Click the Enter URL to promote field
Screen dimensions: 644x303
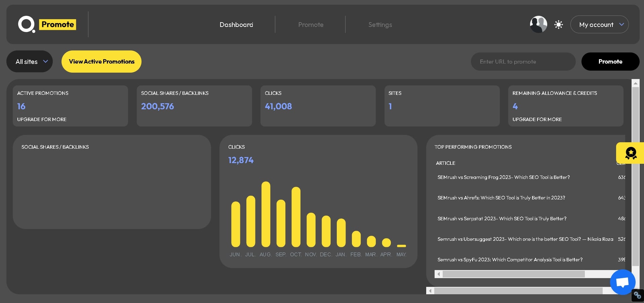click(523, 62)
